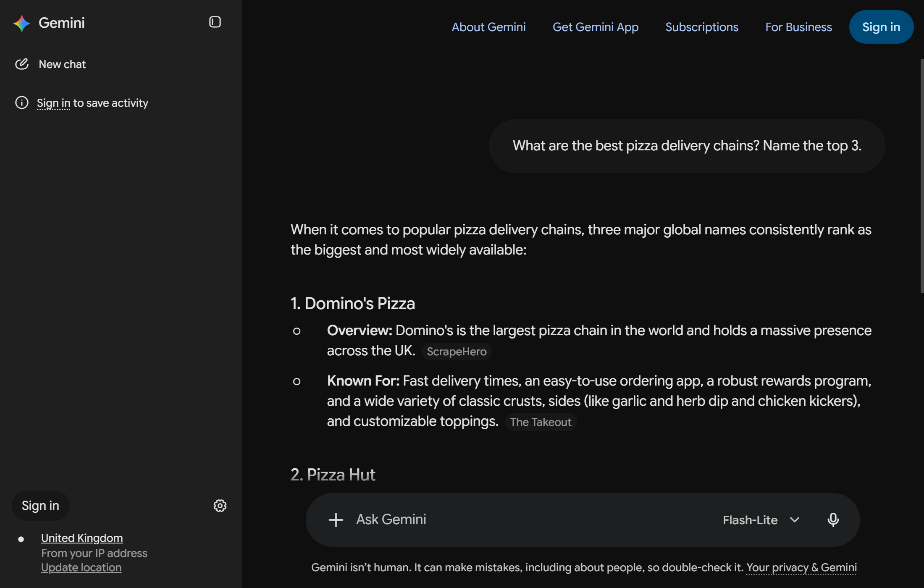Click the 'Known For:' bold label

pyautogui.click(x=363, y=381)
